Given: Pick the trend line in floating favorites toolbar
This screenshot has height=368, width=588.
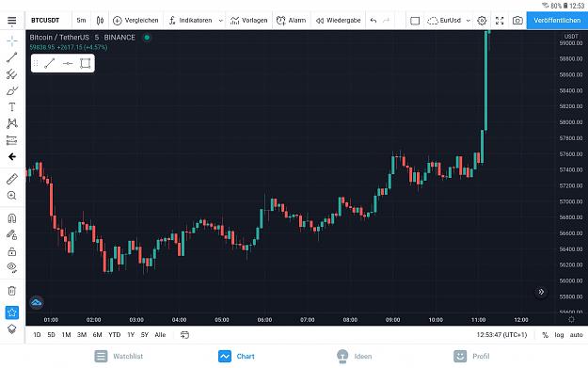Looking at the screenshot, I should (50, 63).
